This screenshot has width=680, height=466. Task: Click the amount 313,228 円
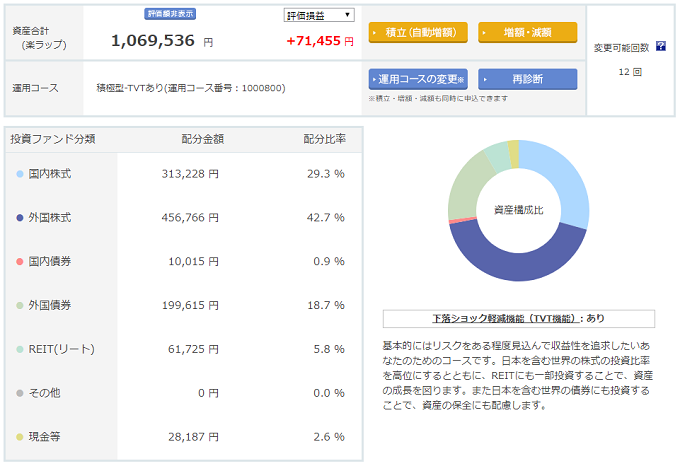(190, 174)
